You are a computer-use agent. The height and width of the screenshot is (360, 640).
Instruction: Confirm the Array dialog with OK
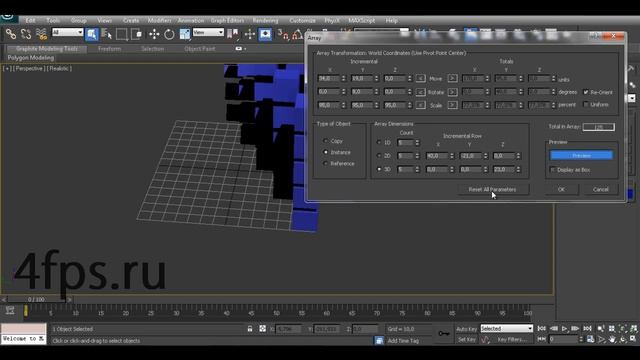point(561,189)
